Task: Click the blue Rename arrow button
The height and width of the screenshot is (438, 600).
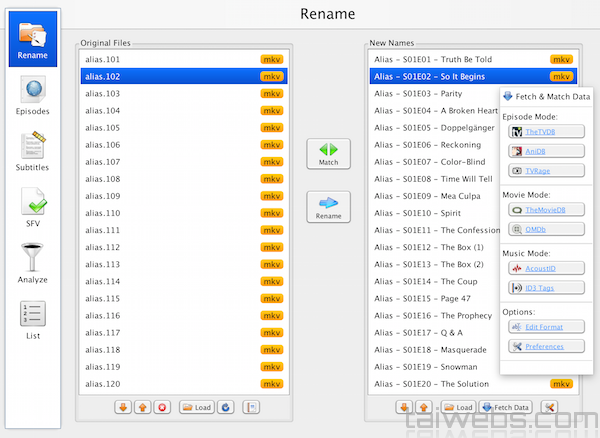Action: [x=328, y=207]
